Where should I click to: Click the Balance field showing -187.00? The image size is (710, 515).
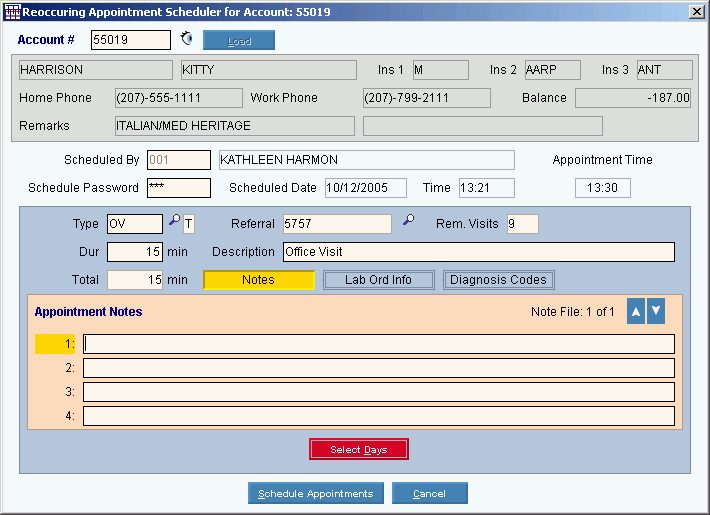(x=633, y=98)
